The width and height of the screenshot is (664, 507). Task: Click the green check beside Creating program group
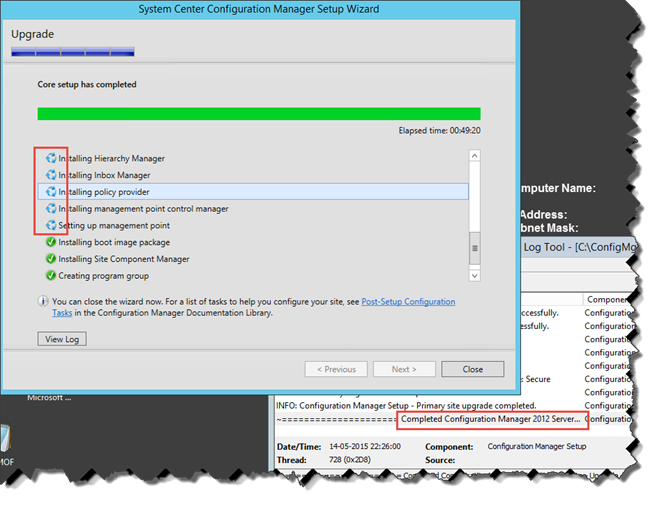pyautogui.click(x=51, y=276)
